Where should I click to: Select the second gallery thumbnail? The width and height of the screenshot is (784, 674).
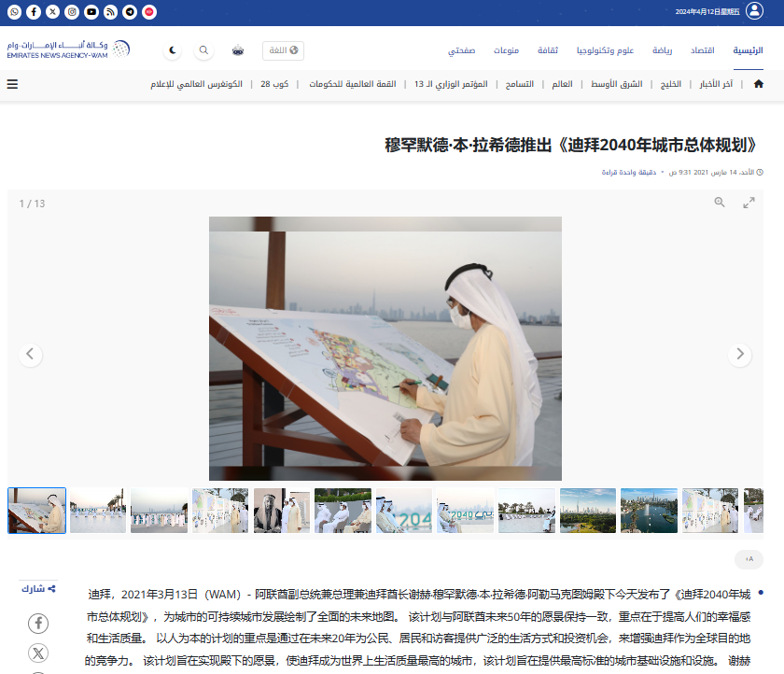98,511
